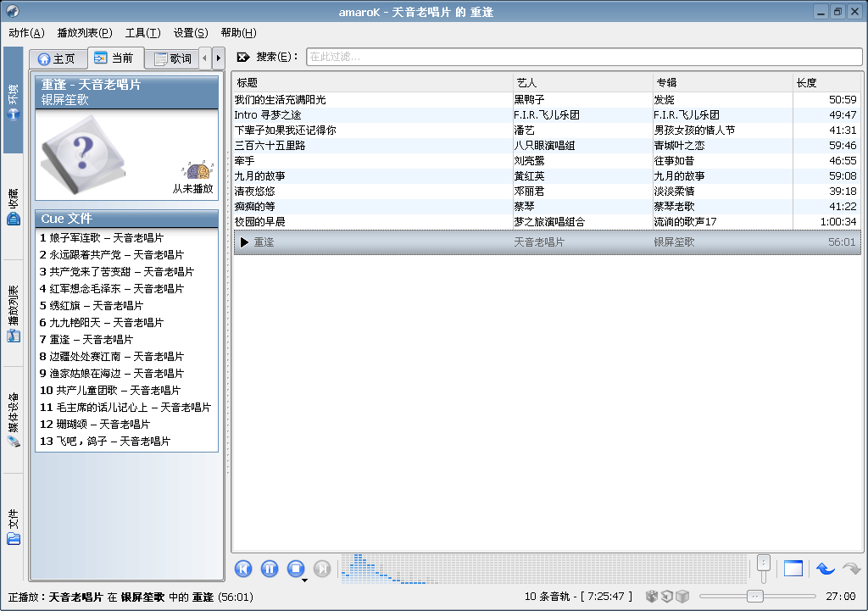Click cue entry 5 绣红旗

point(92,305)
